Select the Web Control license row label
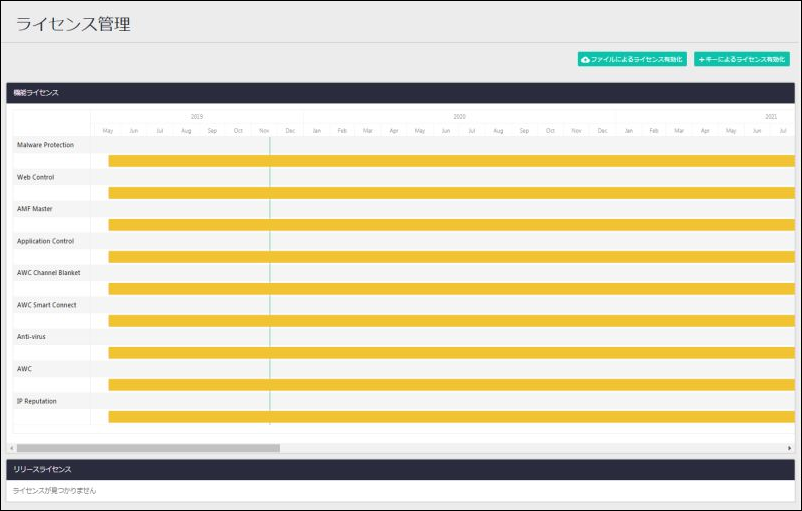This screenshot has width=802, height=511. [x=35, y=177]
